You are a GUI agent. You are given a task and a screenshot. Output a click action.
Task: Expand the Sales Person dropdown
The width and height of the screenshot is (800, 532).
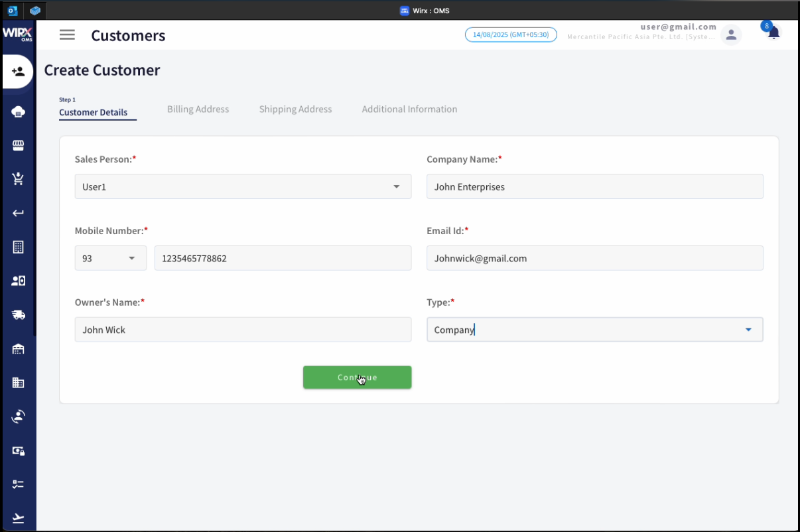pyautogui.click(x=243, y=186)
